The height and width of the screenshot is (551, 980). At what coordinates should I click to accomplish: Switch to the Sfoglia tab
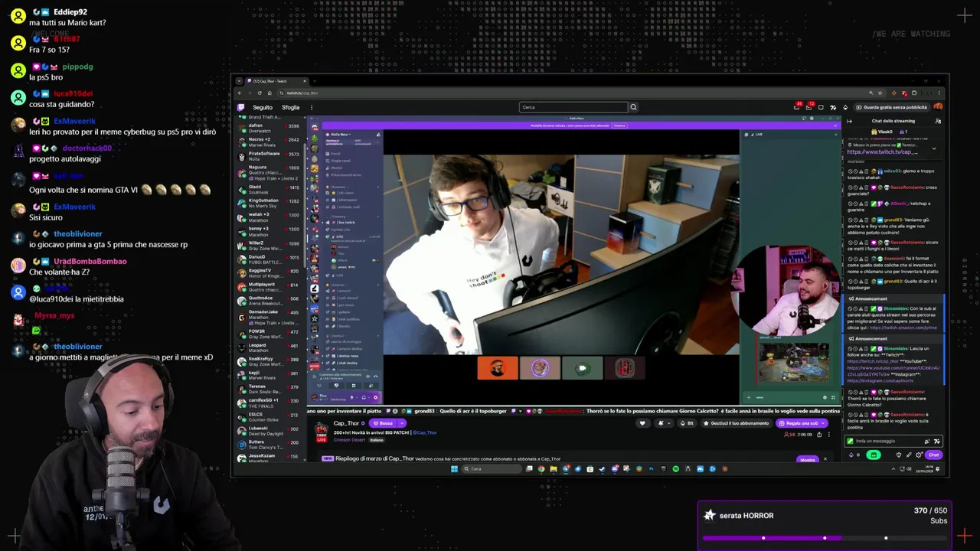pyautogui.click(x=291, y=107)
